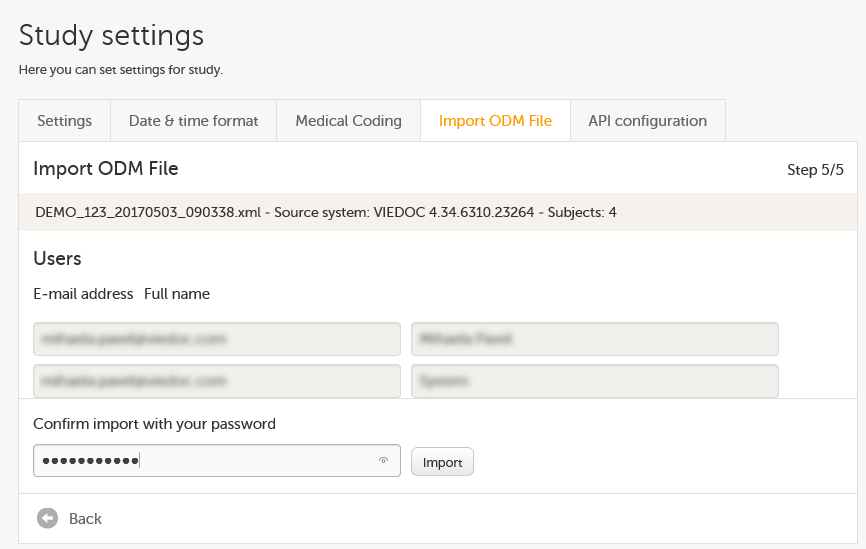Select the Import ODM File tab

495,121
